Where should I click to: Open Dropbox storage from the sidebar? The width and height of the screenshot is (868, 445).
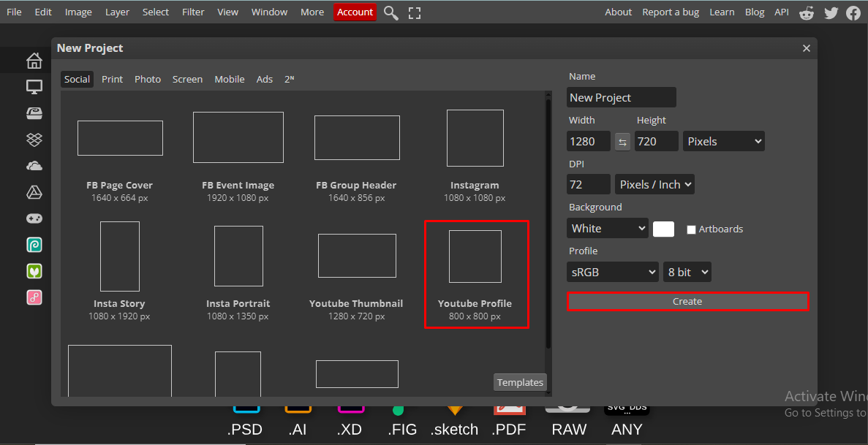click(34, 139)
